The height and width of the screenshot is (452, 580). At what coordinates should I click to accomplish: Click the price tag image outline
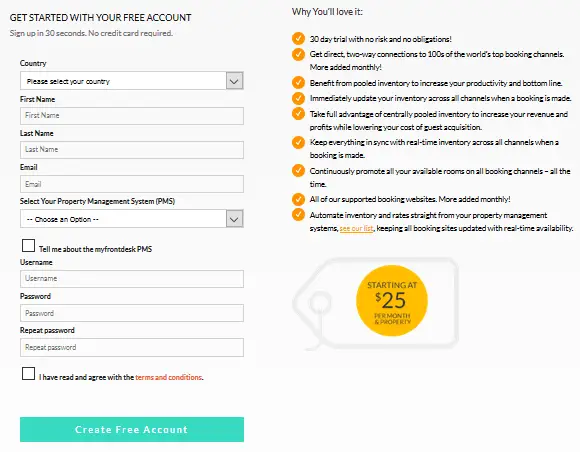tap(376, 304)
